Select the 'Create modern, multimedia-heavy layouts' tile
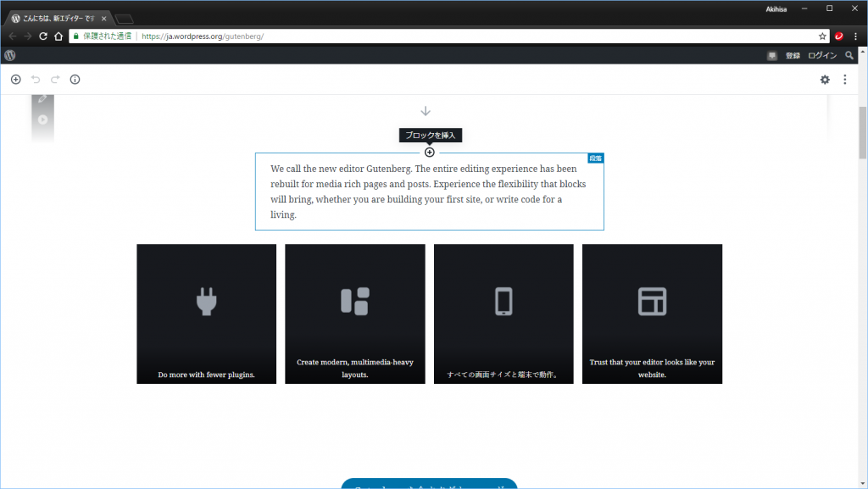The width and height of the screenshot is (868, 489). point(354,314)
